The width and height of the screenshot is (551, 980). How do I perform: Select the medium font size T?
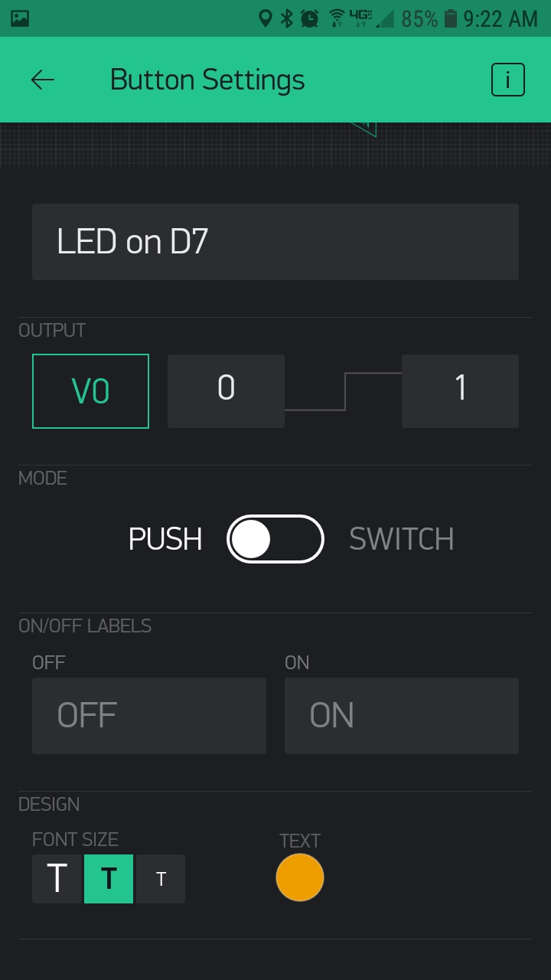[109, 879]
